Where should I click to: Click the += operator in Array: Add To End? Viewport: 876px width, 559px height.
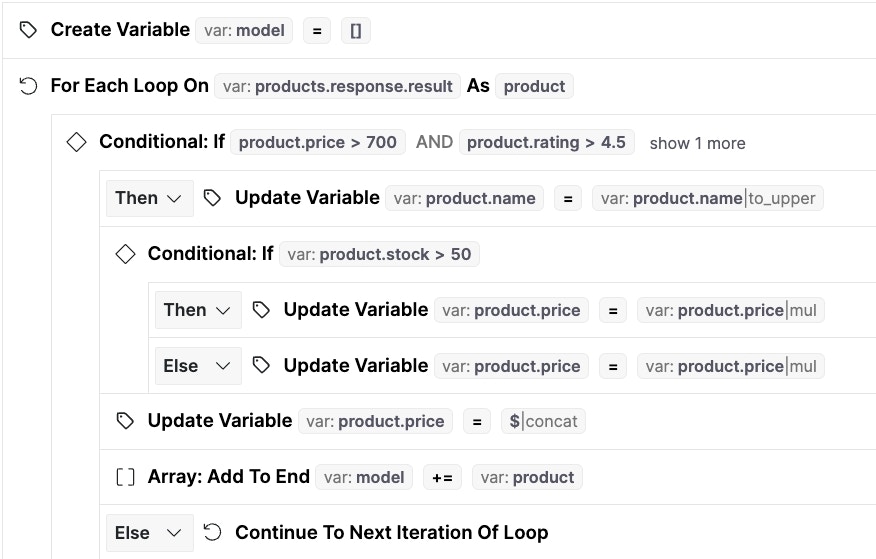[x=441, y=478]
